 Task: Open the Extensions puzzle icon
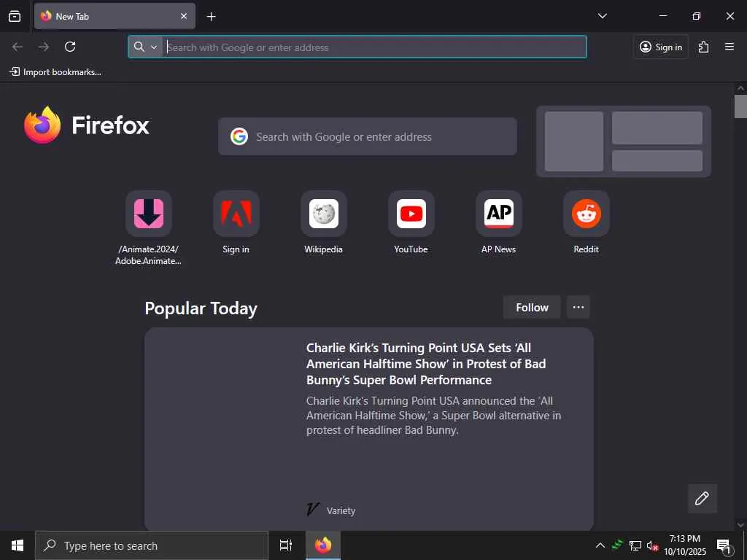pyautogui.click(x=704, y=47)
